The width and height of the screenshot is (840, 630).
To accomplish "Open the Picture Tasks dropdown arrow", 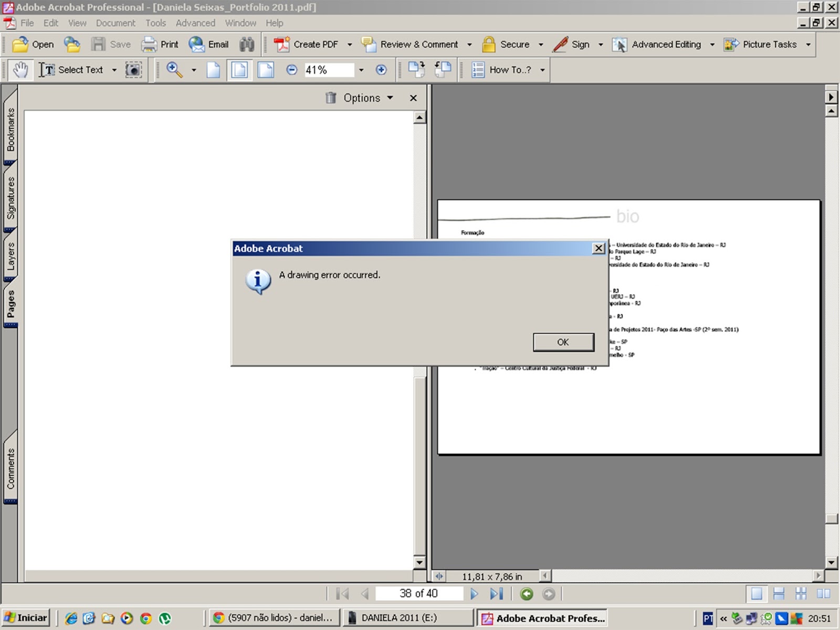I will point(808,45).
